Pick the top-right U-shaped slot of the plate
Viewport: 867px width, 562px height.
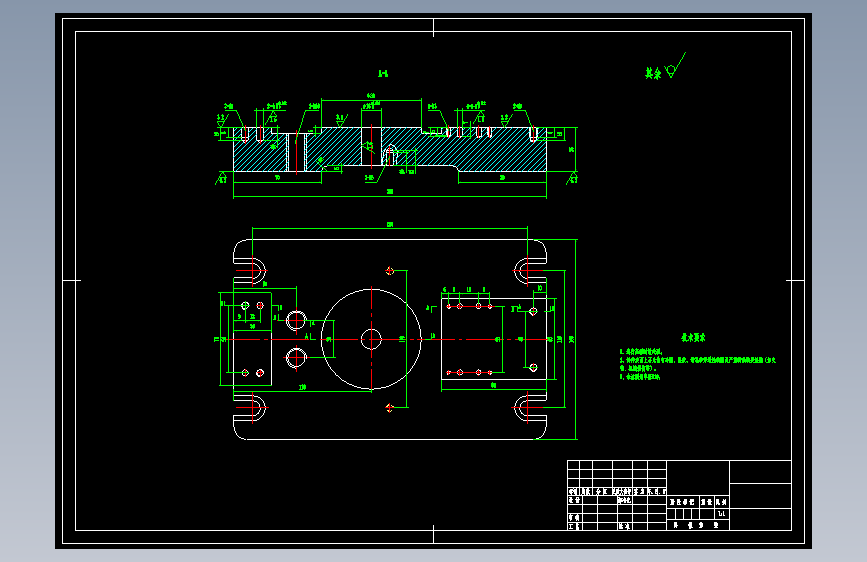[x=530, y=270]
